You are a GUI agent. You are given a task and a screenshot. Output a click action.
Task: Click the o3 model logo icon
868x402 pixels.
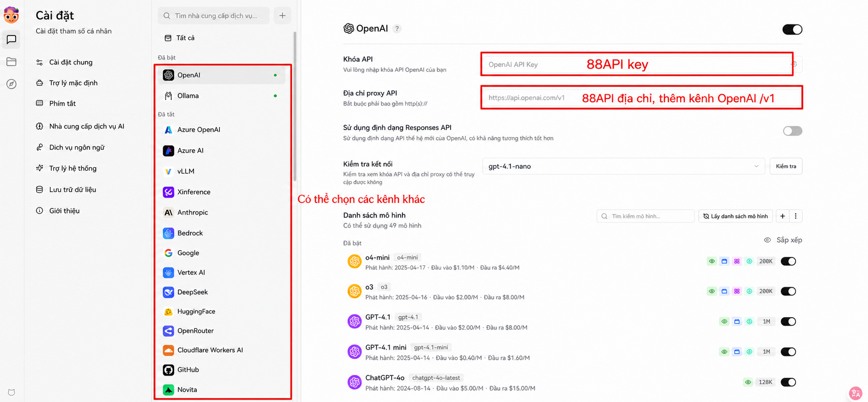tap(354, 291)
